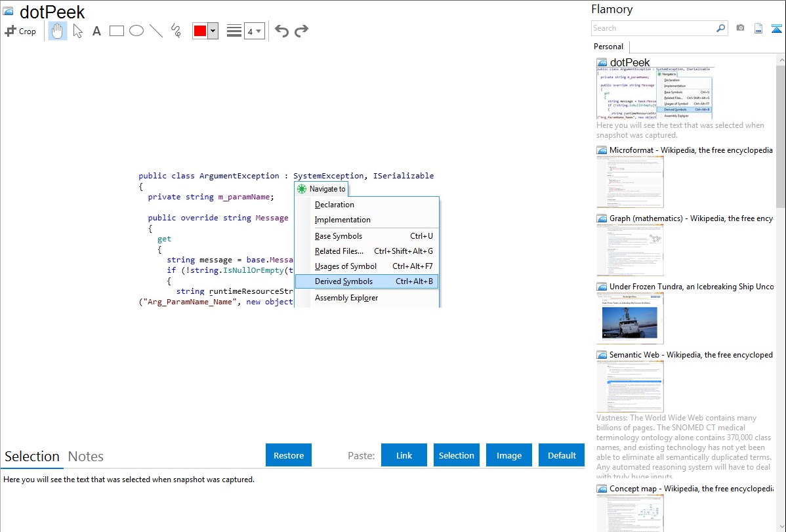
Task: Click the 'Concept map - Wikipedia' snapshot title
Action: point(691,488)
